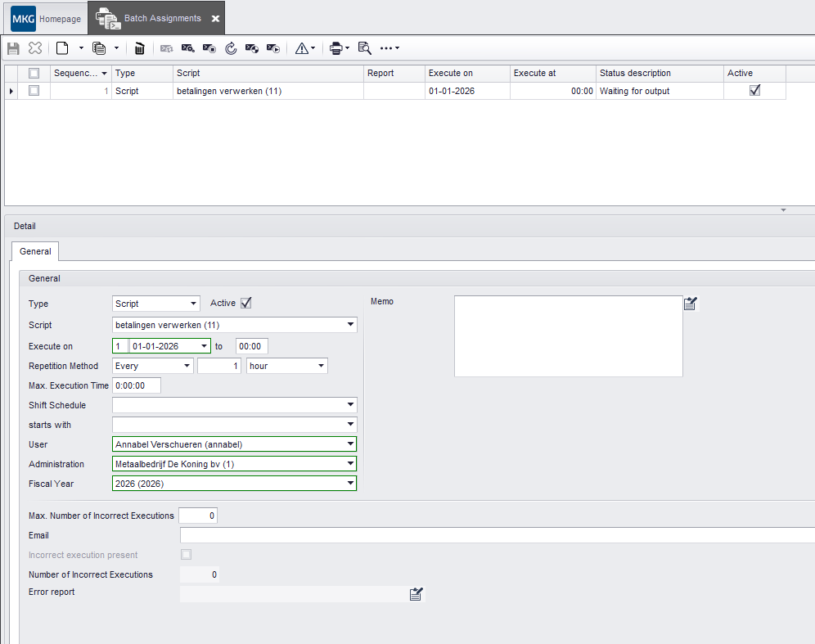Open the repetition unit dropdown showing hour
The height and width of the screenshot is (644, 815).
[321, 366]
